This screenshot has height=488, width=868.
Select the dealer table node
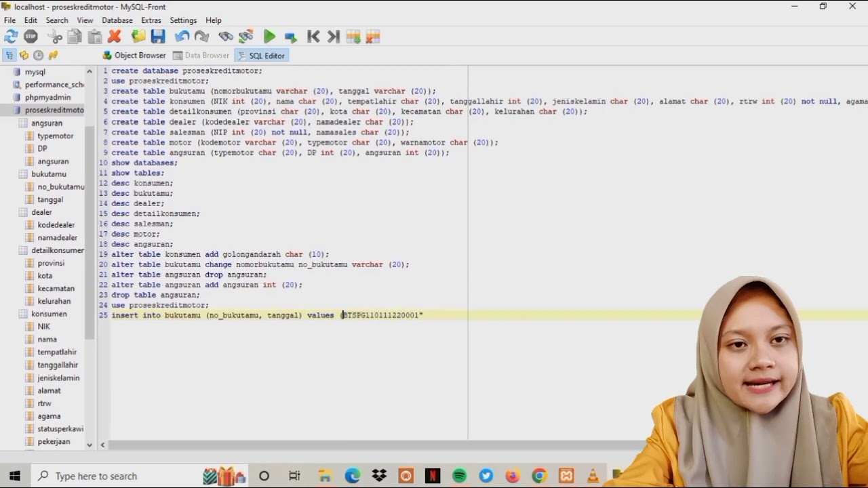tap(41, 212)
